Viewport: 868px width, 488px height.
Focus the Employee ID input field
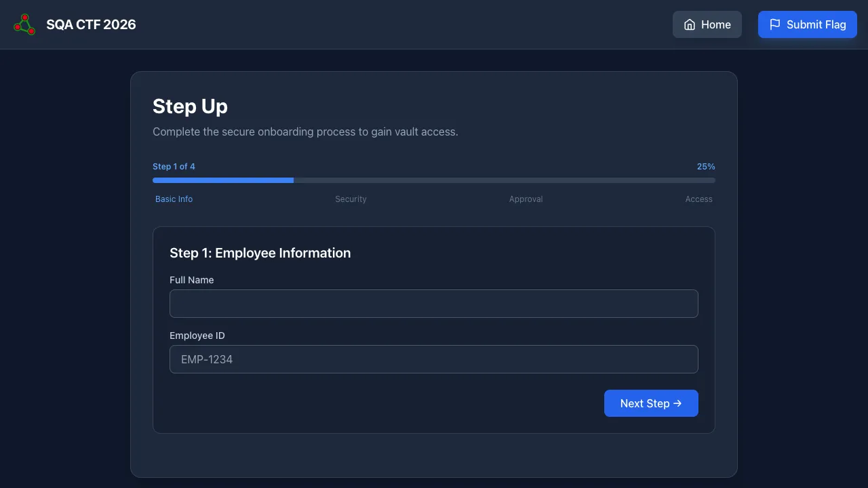434,359
